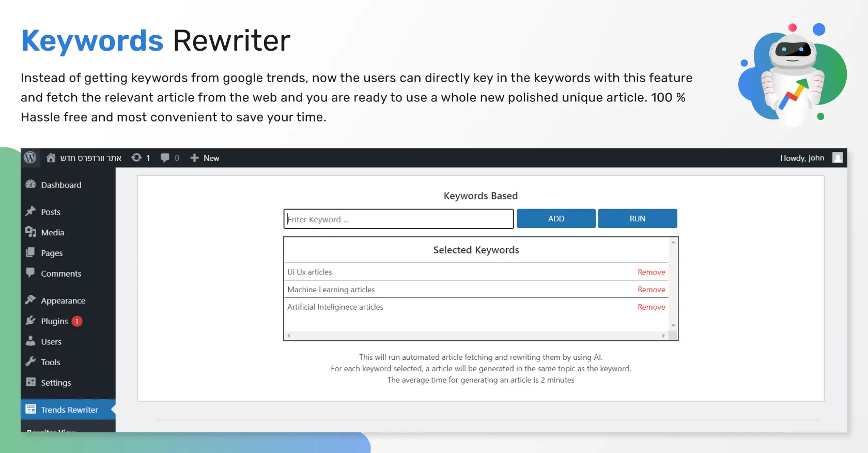Click the Comments icon in sidebar
868x453 pixels.
[x=30, y=273]
